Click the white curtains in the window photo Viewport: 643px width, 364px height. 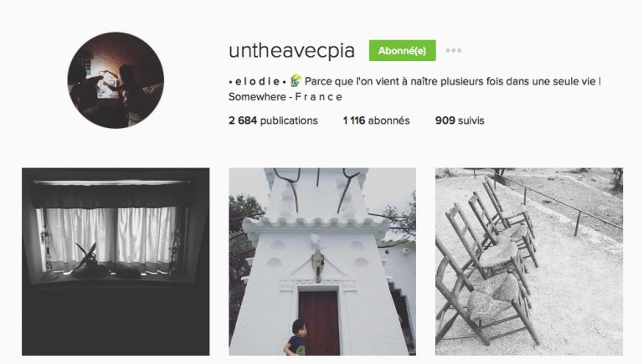pyautogui.click(x=112, y=236)
